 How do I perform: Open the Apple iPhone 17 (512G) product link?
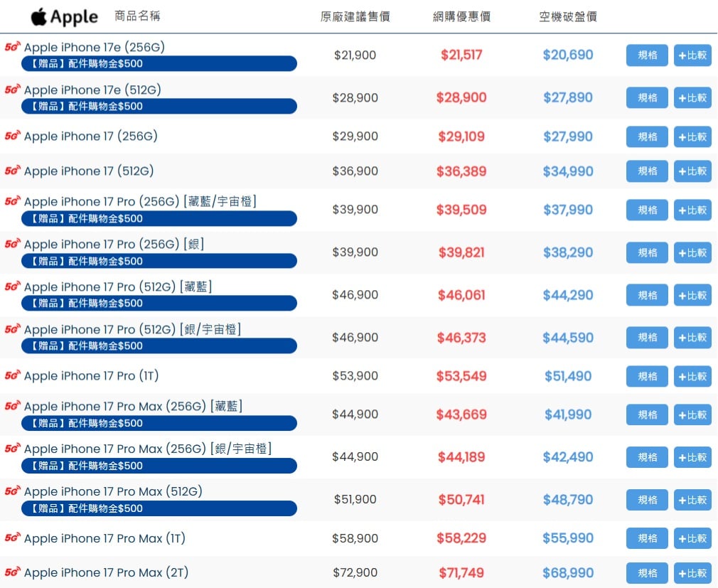(89, 171)
